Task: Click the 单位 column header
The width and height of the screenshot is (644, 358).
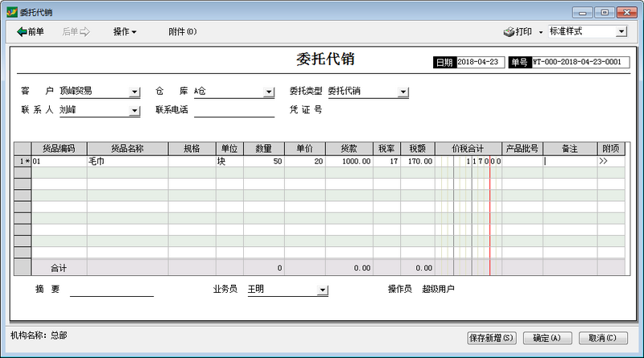Action: [229, 149]
